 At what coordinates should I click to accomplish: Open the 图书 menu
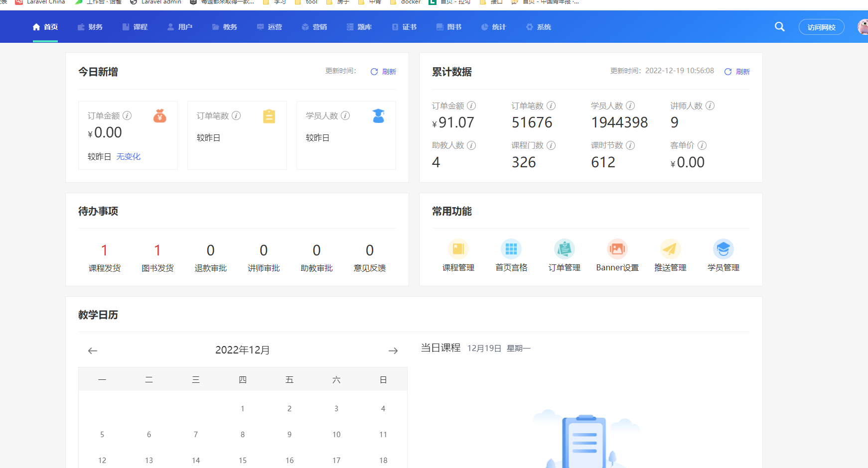pyautogui.click(x=449, y=27)
